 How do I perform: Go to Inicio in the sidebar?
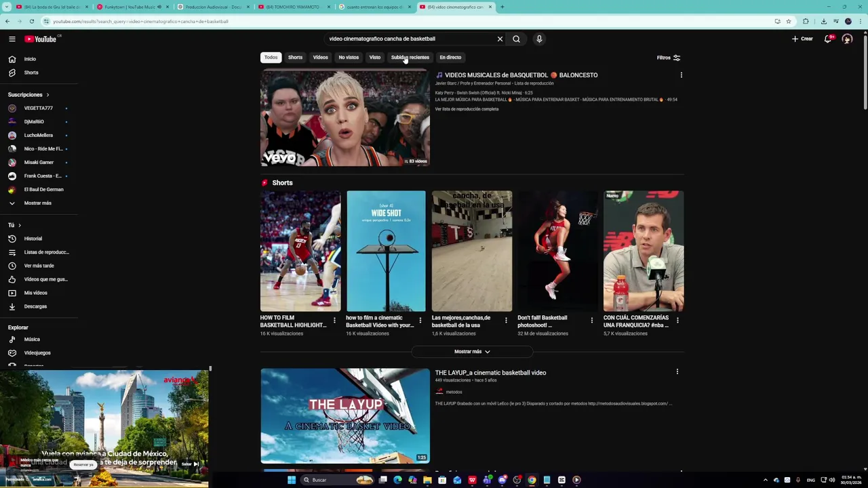[30, 59]
